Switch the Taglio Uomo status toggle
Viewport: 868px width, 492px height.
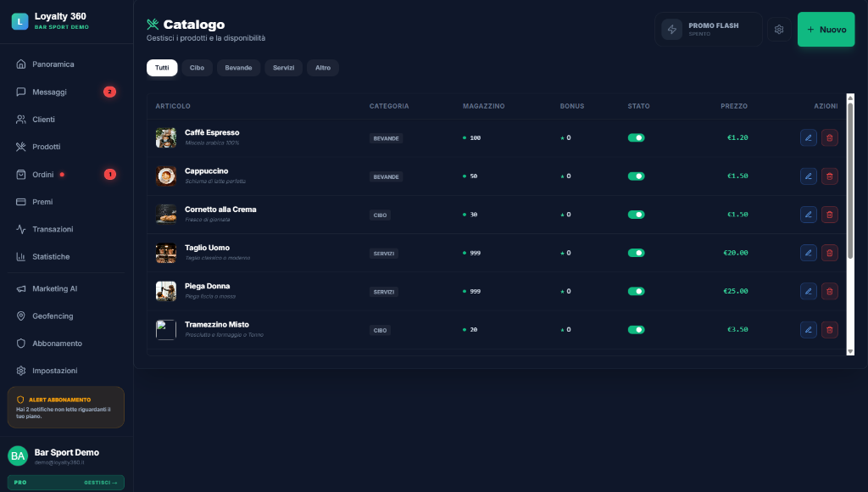[636, 253]
